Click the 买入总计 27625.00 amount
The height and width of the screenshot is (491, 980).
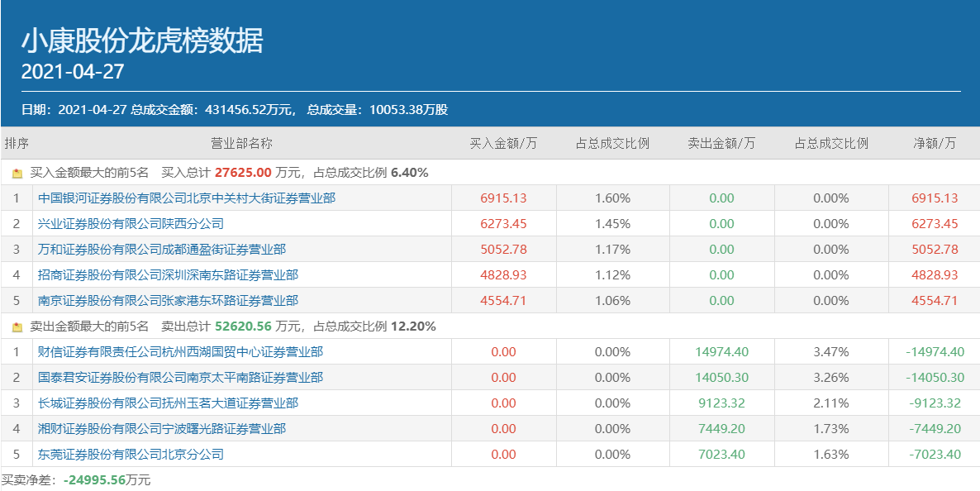coord(243,173)
